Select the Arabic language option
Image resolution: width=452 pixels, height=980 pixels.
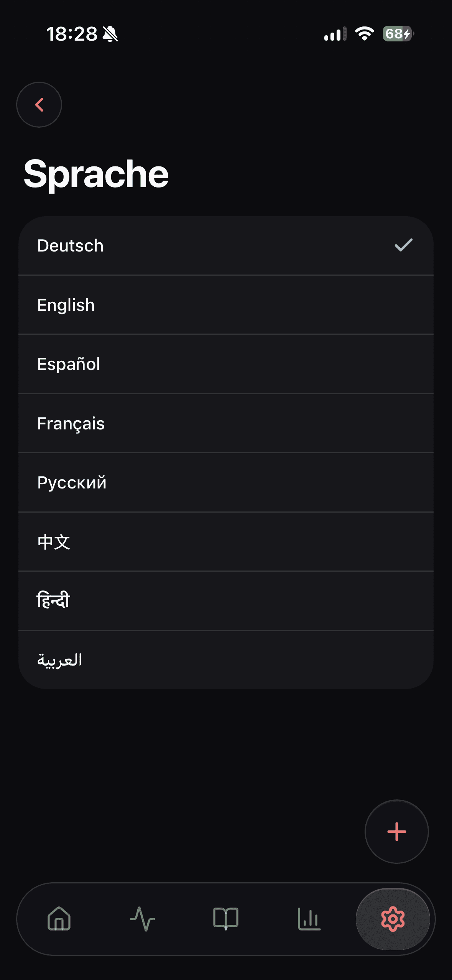[226, 660]
